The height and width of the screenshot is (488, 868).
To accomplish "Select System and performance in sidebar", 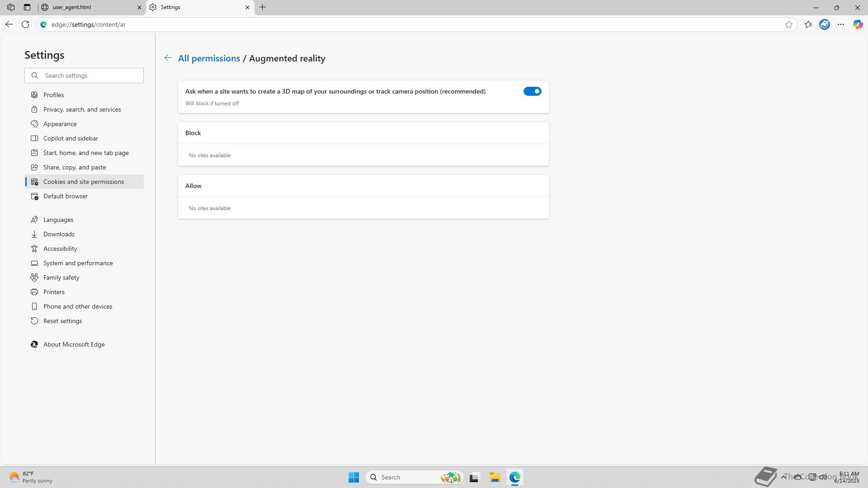I will point(78,263).
